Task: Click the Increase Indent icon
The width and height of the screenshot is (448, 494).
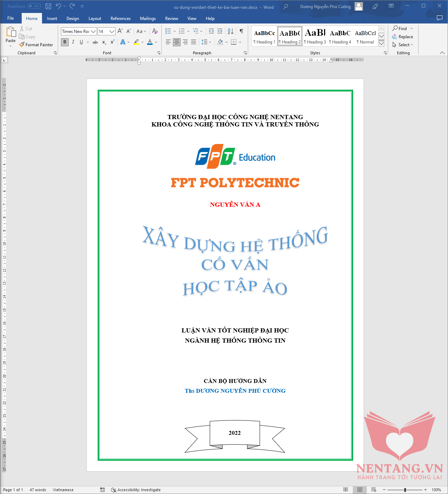Action: (x=220, y=31)
